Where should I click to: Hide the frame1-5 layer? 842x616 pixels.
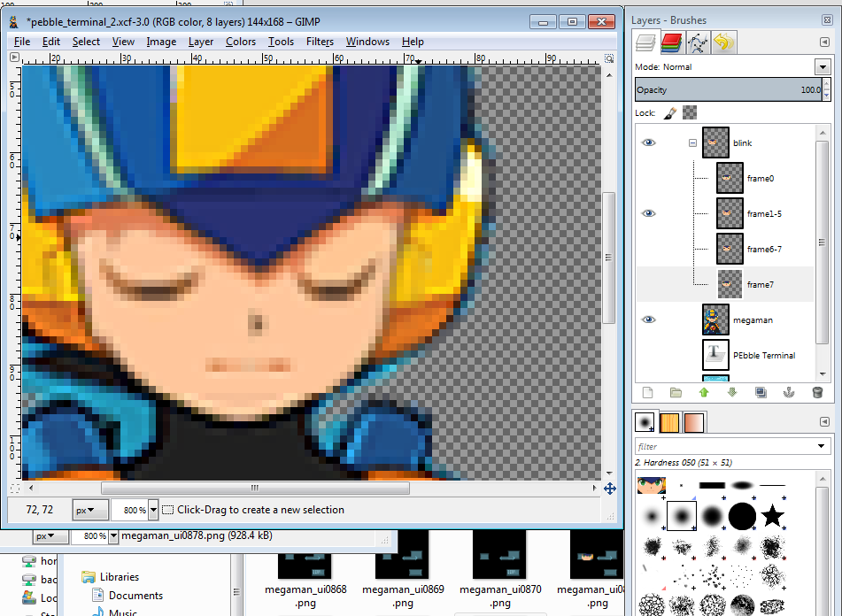pyautogui.click(x=649, y=213)
